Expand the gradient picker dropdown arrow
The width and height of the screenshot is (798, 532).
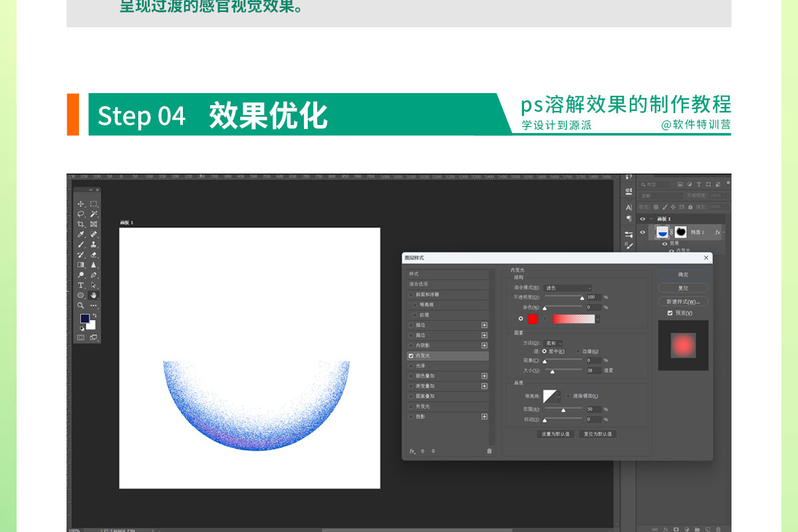click(x=597, y=319)
